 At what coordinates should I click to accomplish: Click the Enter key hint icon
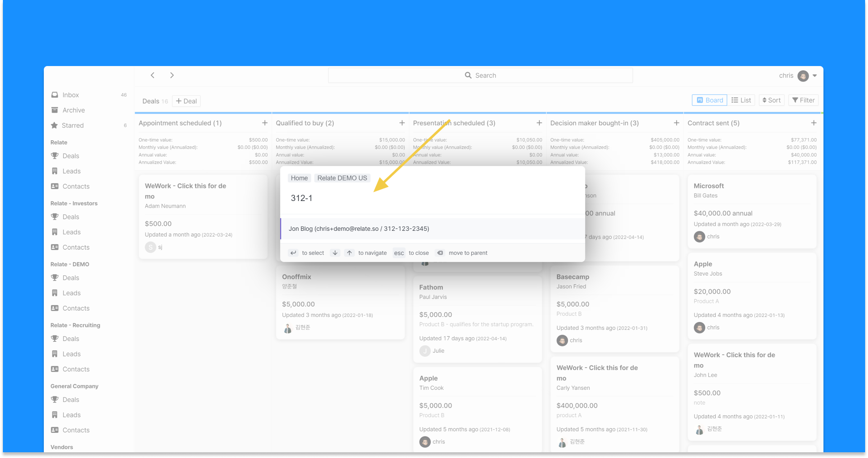(x=293, y=253)
